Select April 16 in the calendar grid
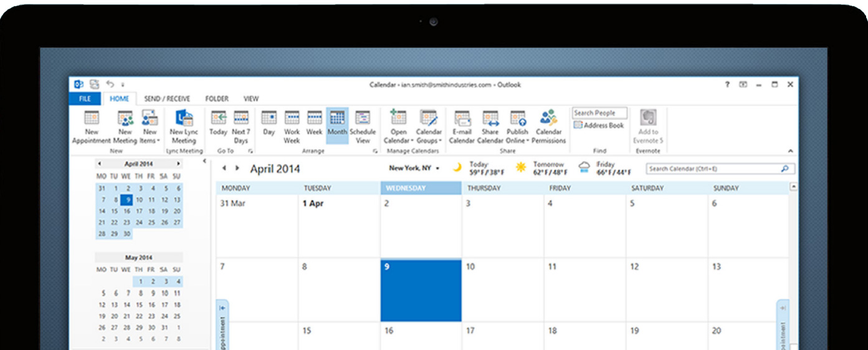This screenshot has height=350, width=868. [421, 337]
